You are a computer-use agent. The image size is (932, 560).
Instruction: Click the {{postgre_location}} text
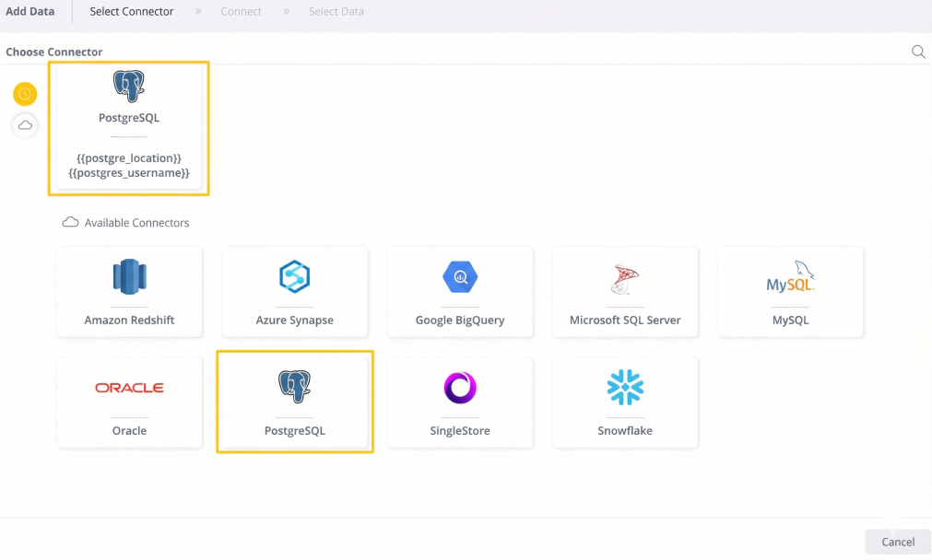click(x=129, y=158)
